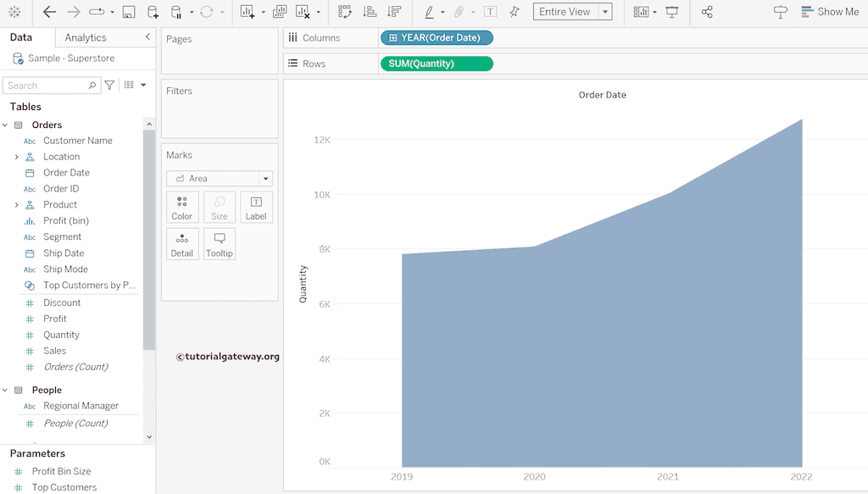Screen dimensions: 868x494
Task: Select the Sales measure
Action: click(x=54, y=352)
